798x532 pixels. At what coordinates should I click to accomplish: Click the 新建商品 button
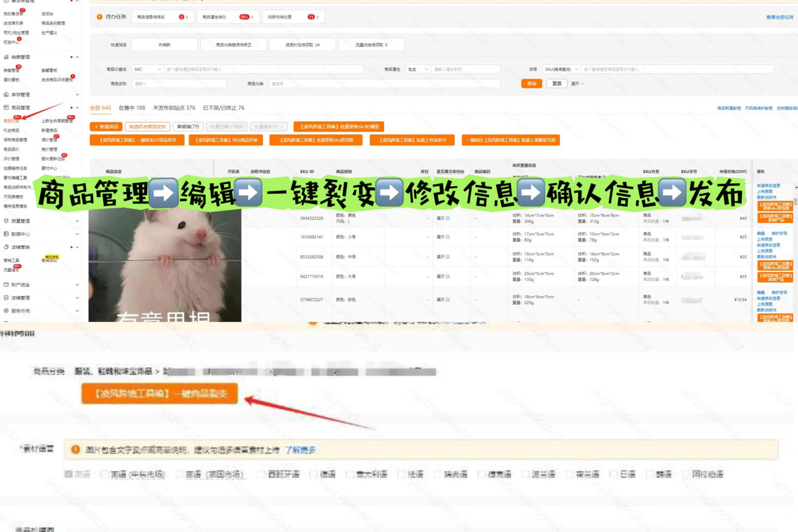pos(105,127)
